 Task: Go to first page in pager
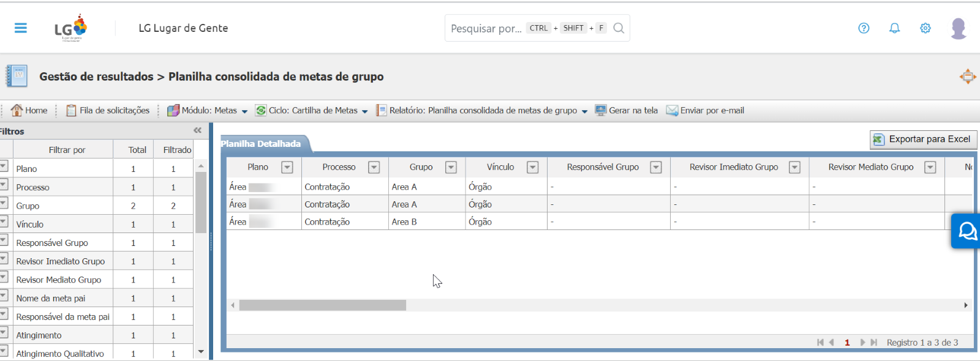tap(820, 343)
